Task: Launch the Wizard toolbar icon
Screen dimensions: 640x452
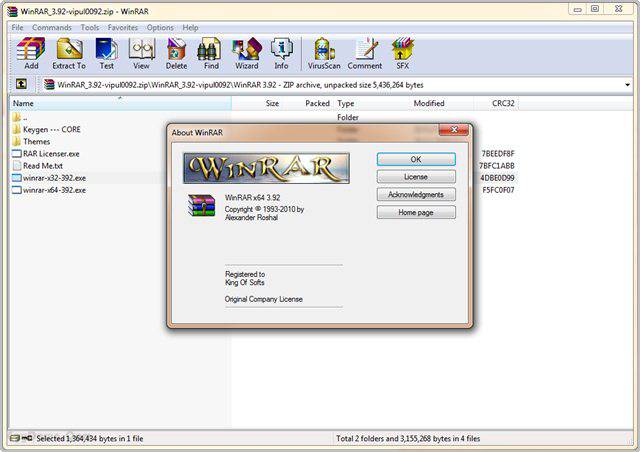Action: click(247, 53)
